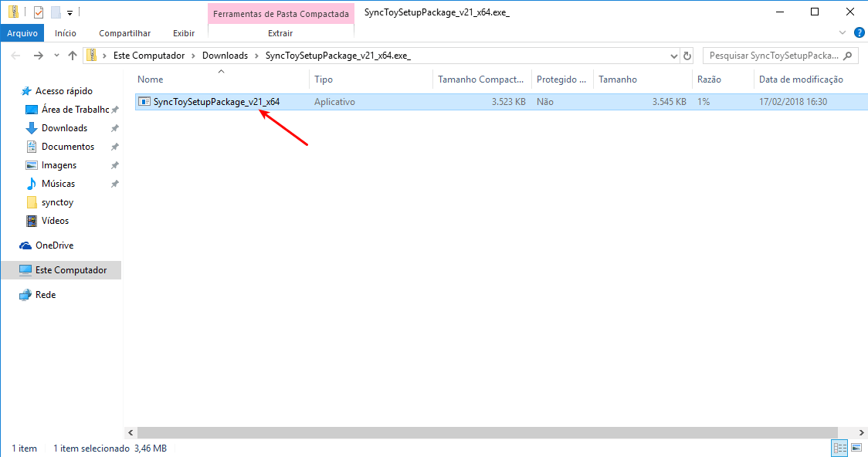Image resolution: width=868 pixels, height=457 pixels.
Task: Click the pin icon next to Imagens
Action: click(x=114, y=165)
